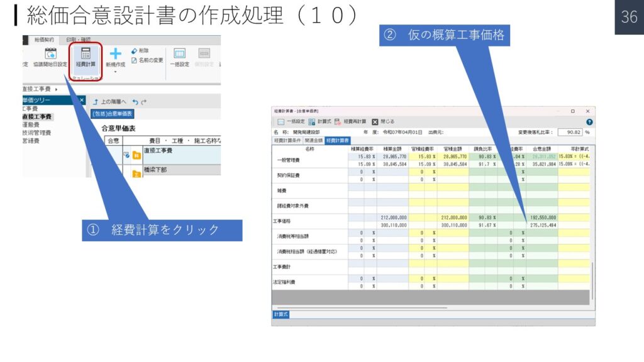
Task: Click the blue help question mark icon
Action: [x=589, y=122]
